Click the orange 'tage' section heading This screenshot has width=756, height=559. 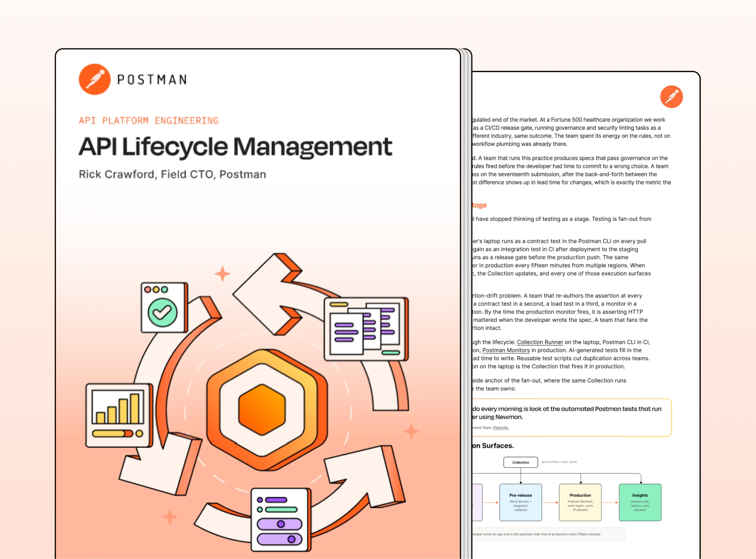click(x=479, y=205)
